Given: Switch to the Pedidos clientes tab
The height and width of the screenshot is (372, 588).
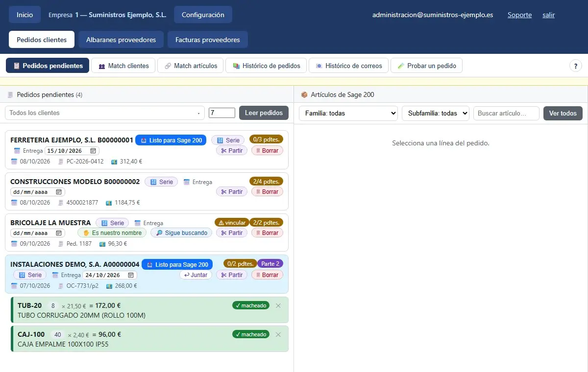Looking at the screenshot, I should click(x=42, y=40).
